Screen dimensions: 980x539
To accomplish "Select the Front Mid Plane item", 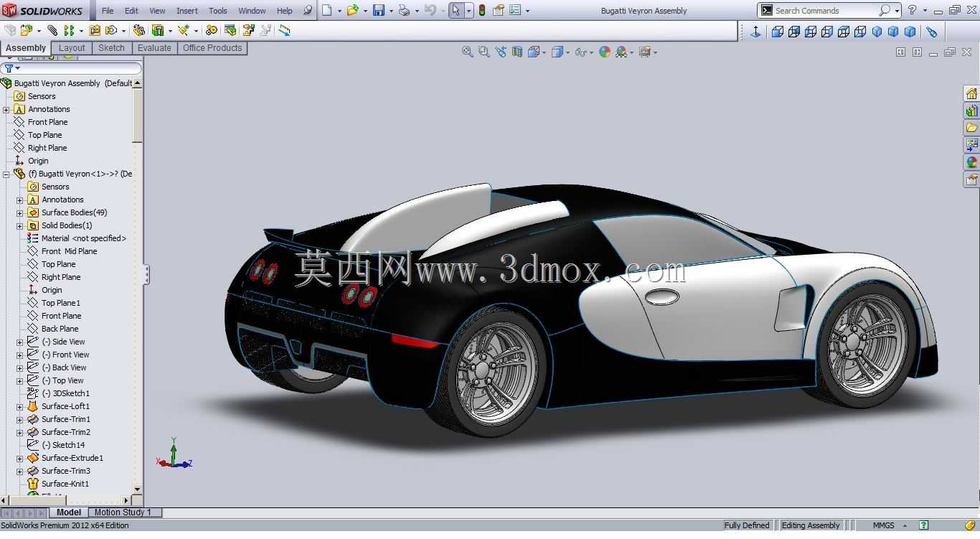I will pos(69,252).
